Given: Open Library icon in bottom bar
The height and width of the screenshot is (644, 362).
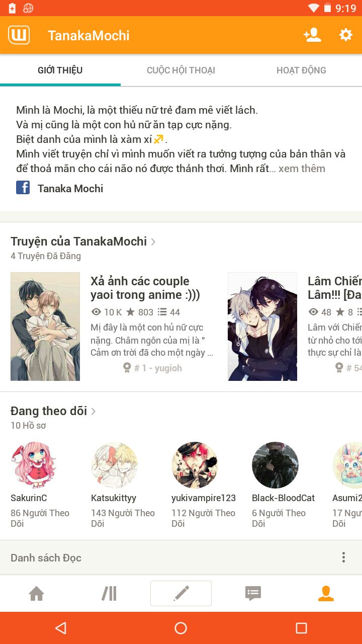Looking at the screenshot, I should pos(109,594).
